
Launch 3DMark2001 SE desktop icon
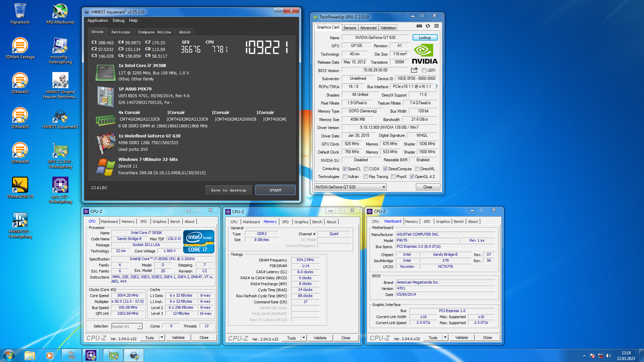pyautogui.click(x=20, y=188)
